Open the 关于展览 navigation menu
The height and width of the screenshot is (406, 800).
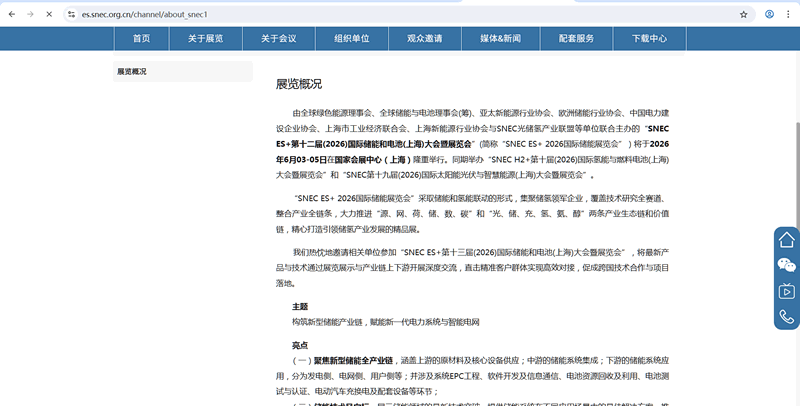point(205,38)
